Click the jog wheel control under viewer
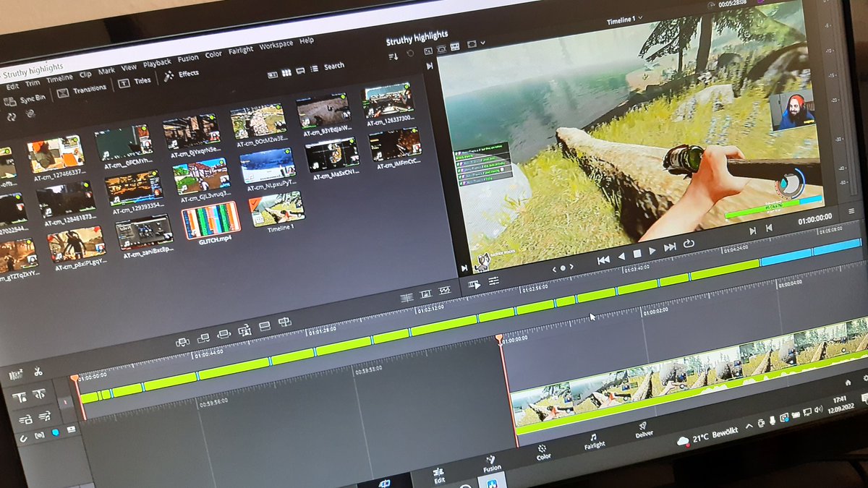 click(x=563, y=267)
